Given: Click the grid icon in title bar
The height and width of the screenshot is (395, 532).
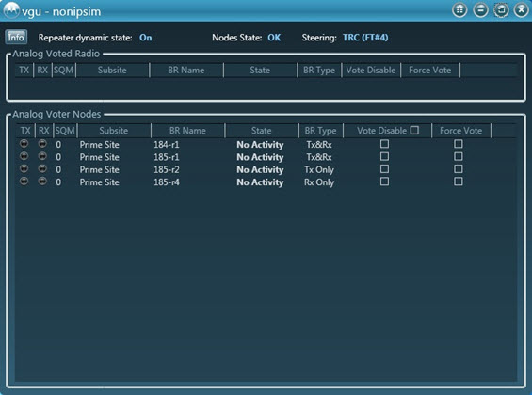Looking at the screenshot, I should pyautogui.click(x=459, y=9).
